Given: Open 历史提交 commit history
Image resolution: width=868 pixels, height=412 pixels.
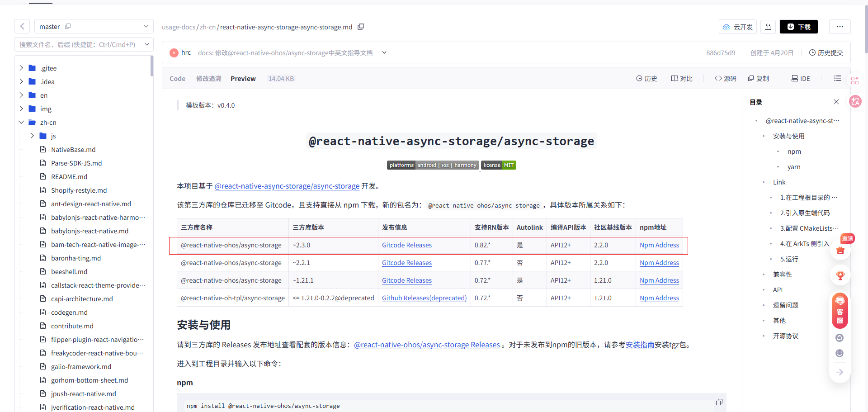Looking at the screenshot, I should pyautogui.click(x=826, y=52).
